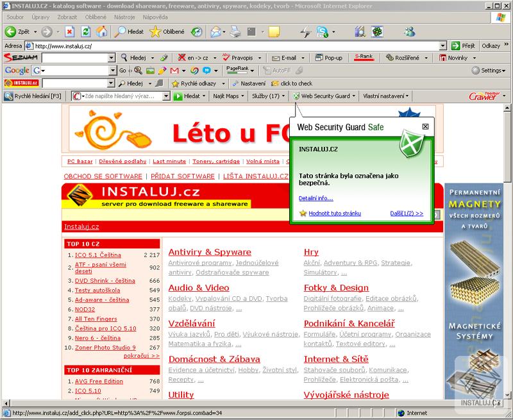Open the Nápověda menu
This screenshot has width=513, height=420.
[x=155, y=17]
